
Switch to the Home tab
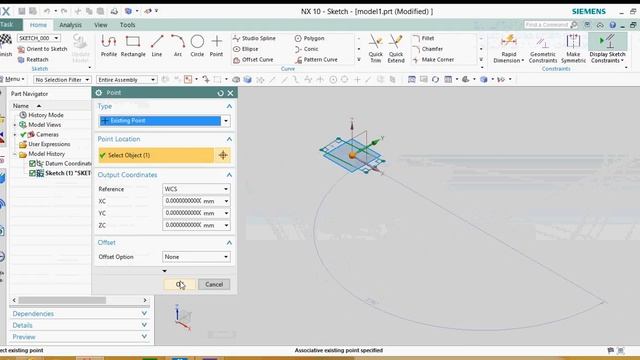pyautogui.click(x=38, y=25)
